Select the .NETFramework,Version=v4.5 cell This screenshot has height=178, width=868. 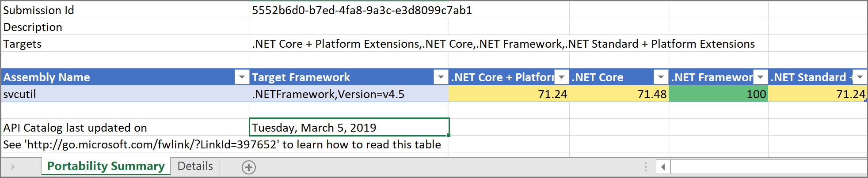coord(349,94)
